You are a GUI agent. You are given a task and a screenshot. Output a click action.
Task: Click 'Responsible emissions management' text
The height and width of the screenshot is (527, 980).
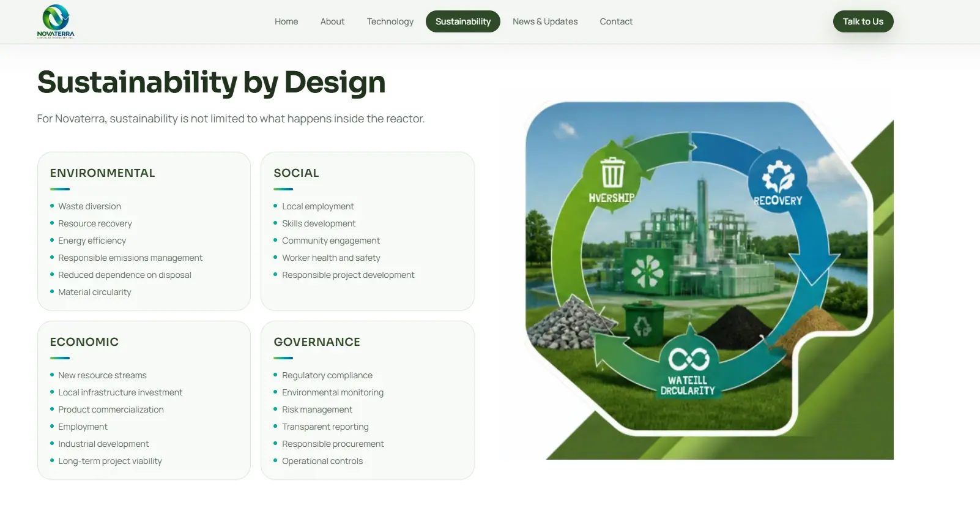[130, 258]
